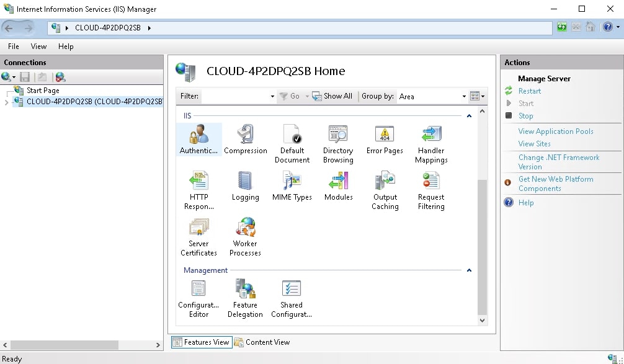Open the Directory Browsing feature
The image size is (624, 364).
[x=338, y=144]
